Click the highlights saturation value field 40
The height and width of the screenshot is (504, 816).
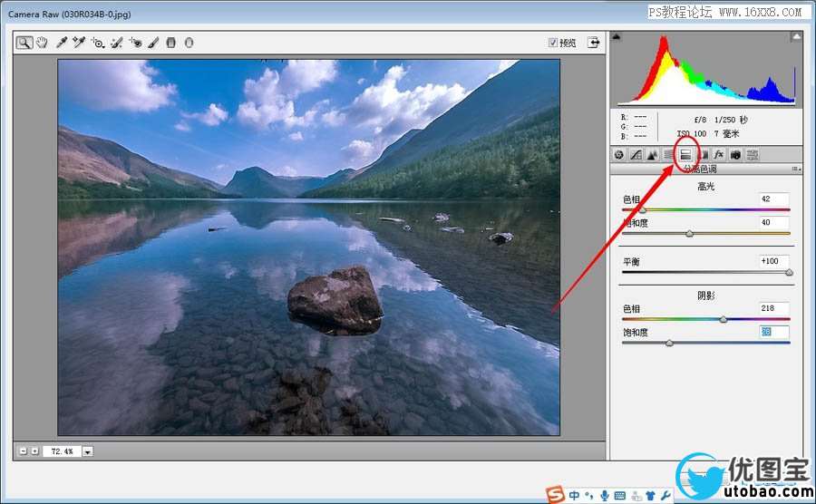[773, 222]
